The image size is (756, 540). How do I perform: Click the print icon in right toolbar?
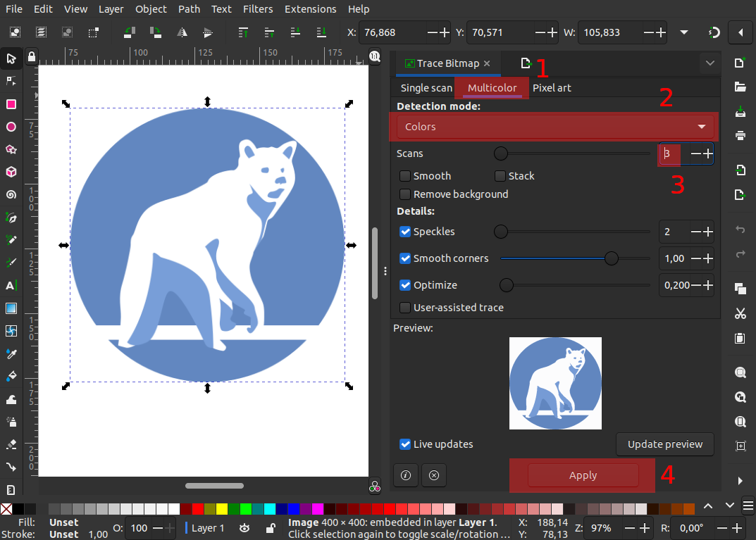point(740,135)
